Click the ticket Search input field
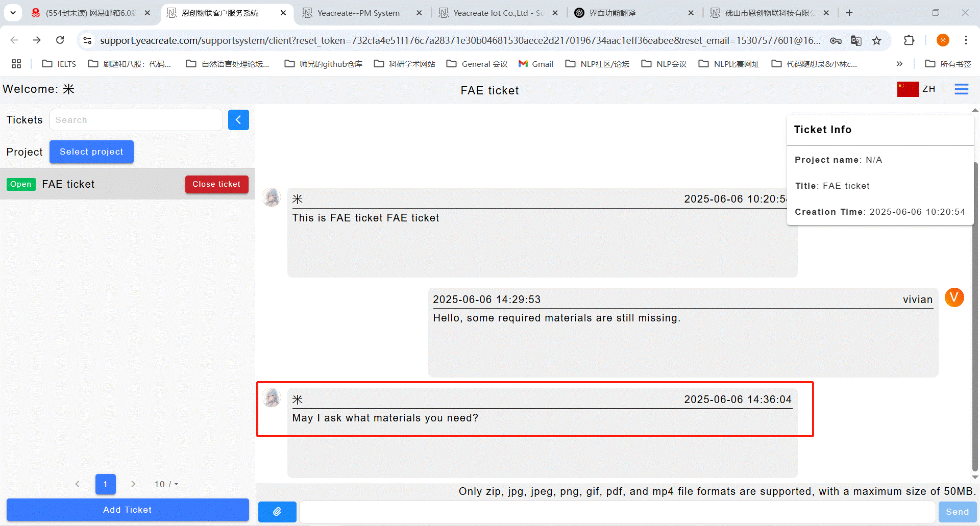This screenshot has width=980, height=526. tap(136, 120)
